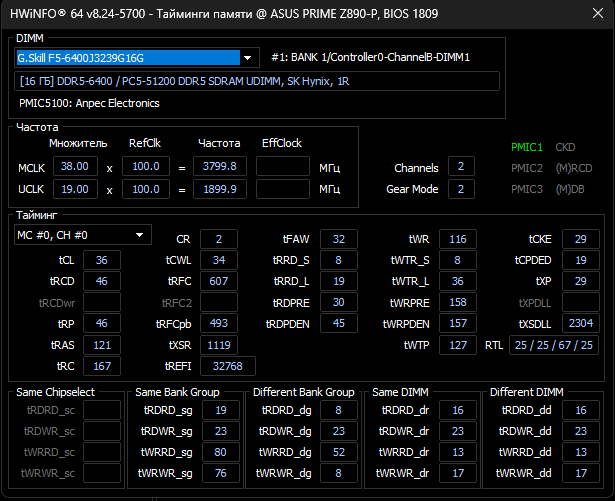Click the DDR5-6400 module description field
Image resolution: width=615 pixels, height=501 pixels.
tap(257, 81)
